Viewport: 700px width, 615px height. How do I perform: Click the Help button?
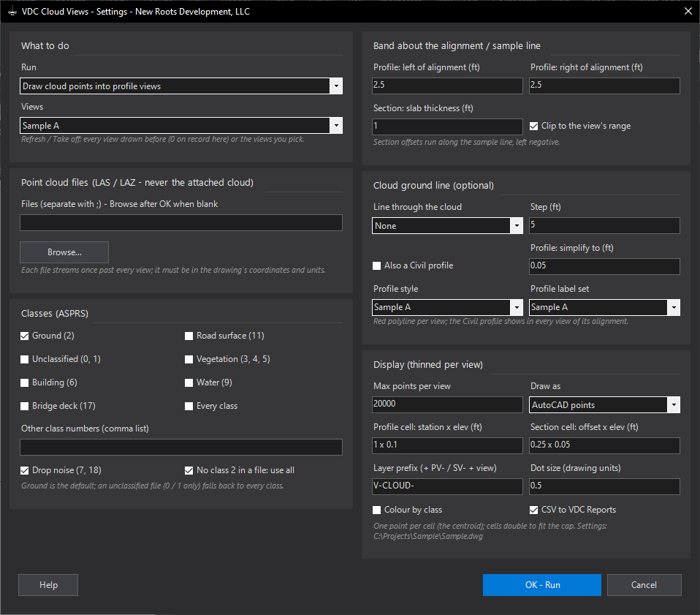pyautogui.click(x=48, y=585)
